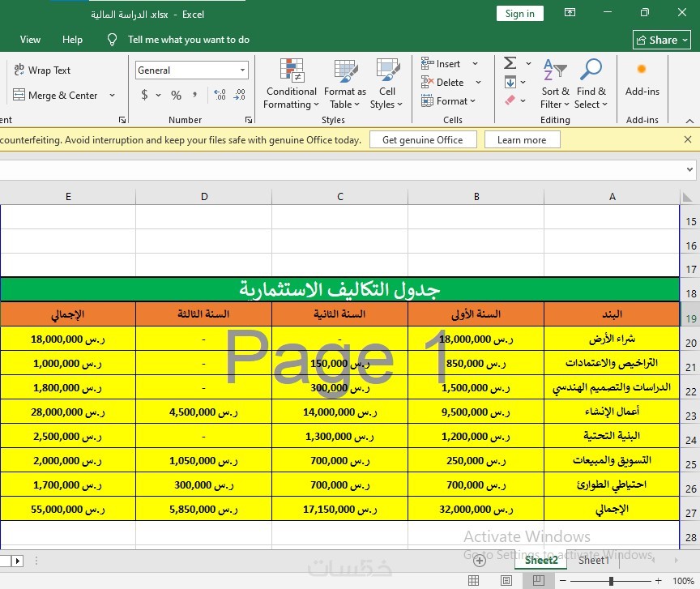This screenshot has height=589, width=700.
Task: Click zoom in plus button
Action: [x=658, y=581]
